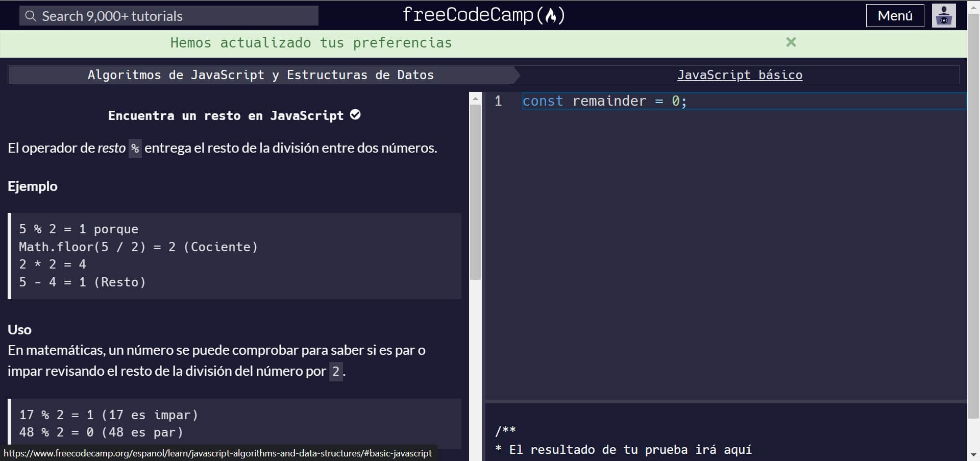
Task: Click the scroll up arrow of instructions panel
Action: (x=475, y=99)
